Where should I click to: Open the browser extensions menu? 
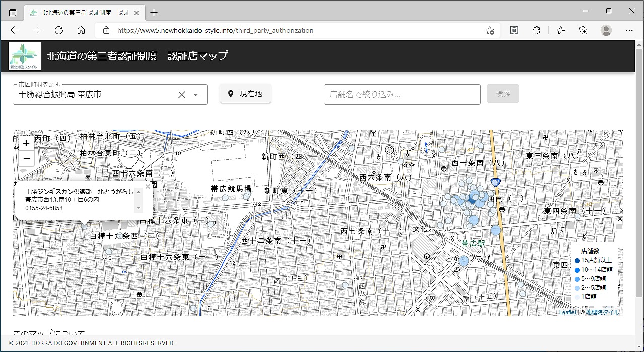[537, 30]
